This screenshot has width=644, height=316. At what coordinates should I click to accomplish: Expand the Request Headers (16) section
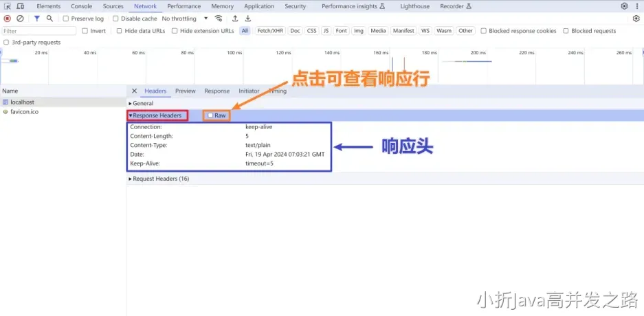click(x=161, y=179)
